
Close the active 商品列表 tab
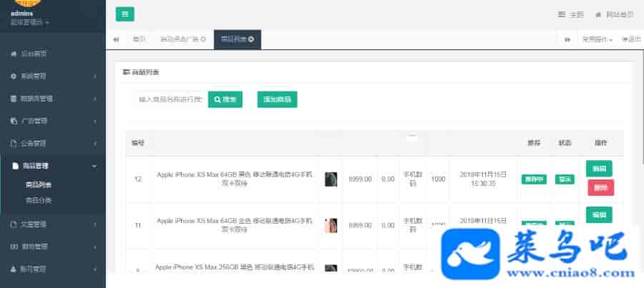coord(251,39)
